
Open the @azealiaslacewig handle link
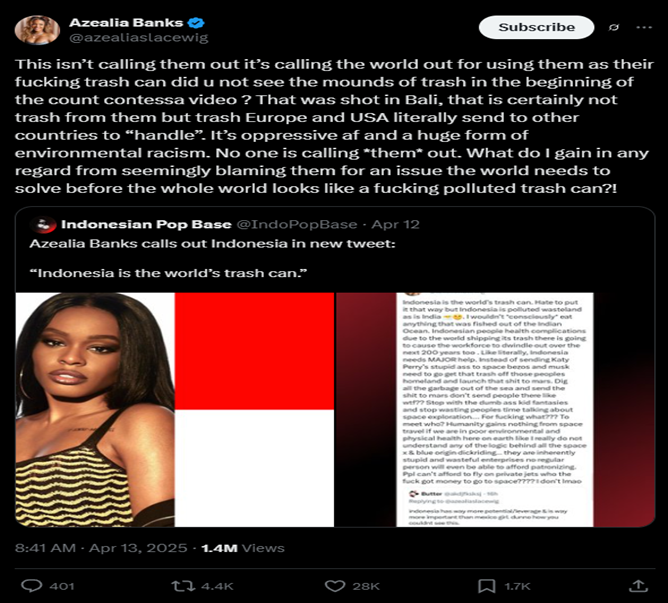point(138,38)
